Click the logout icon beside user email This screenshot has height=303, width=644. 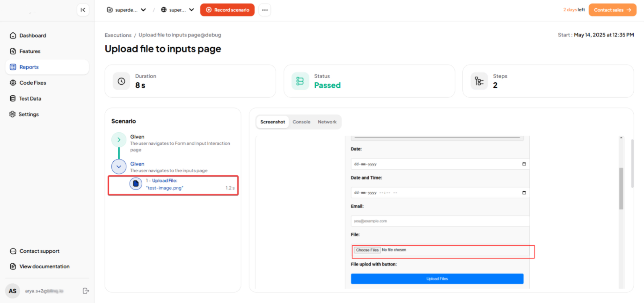click(x=85, y=291)
